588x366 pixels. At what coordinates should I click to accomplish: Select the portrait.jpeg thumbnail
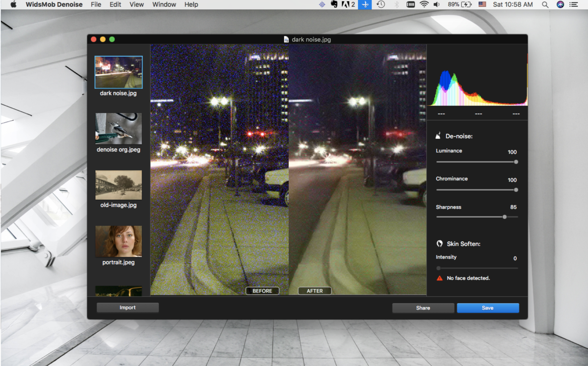point(119,242)
